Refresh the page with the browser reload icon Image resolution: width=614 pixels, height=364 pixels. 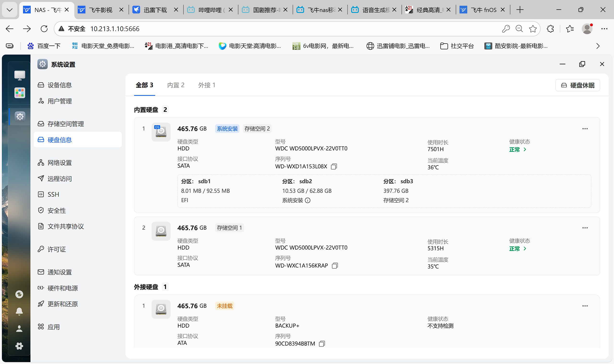(x=44, y=29)
